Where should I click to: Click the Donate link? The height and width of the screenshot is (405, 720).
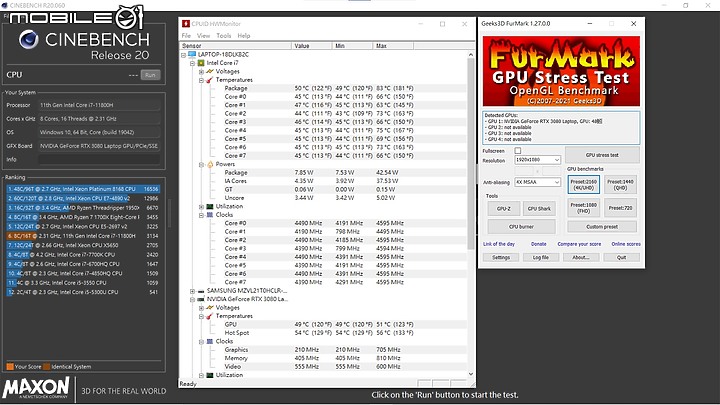pos(539,244)
